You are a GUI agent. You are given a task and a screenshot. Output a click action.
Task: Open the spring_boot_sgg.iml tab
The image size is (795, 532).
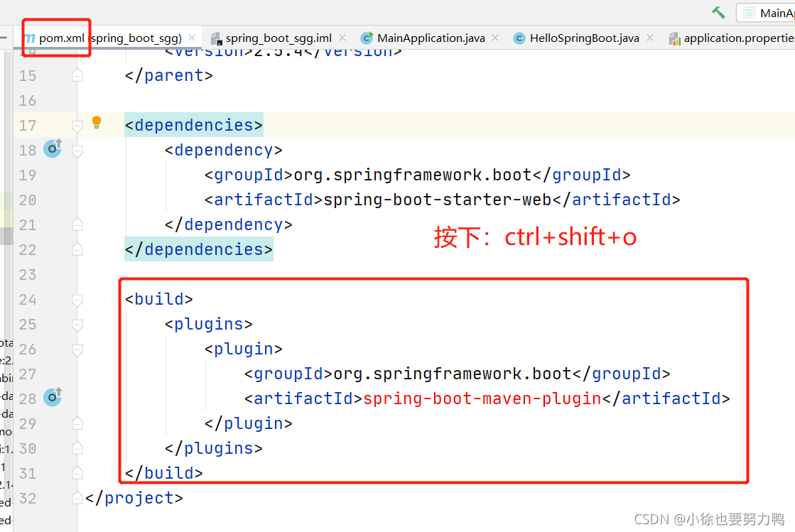tap(278, 38)
